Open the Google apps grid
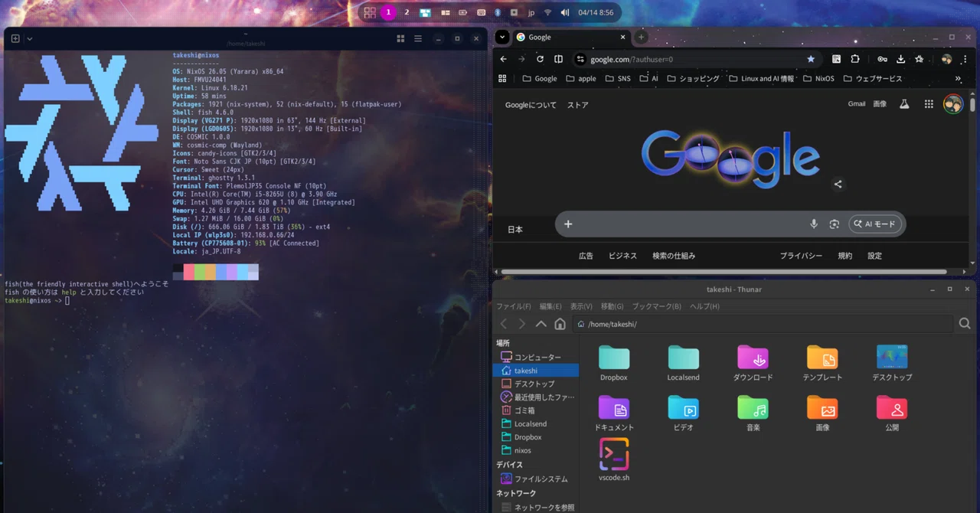 [929, 104]
